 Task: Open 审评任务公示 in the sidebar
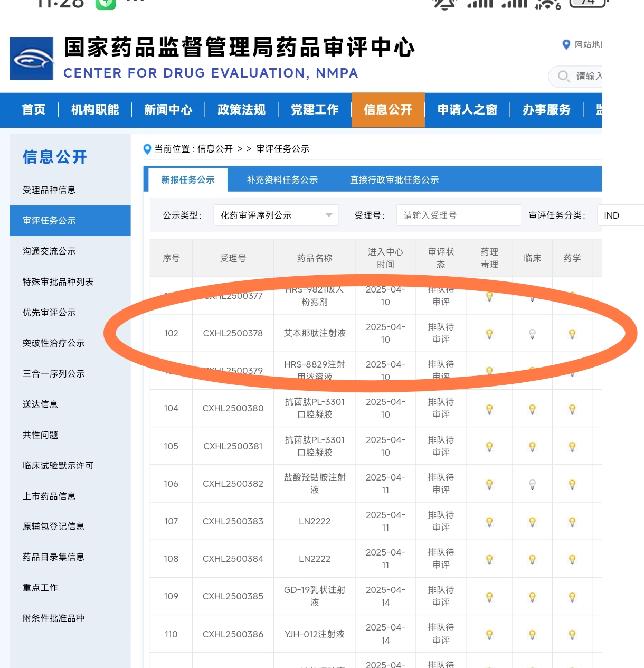70,221
